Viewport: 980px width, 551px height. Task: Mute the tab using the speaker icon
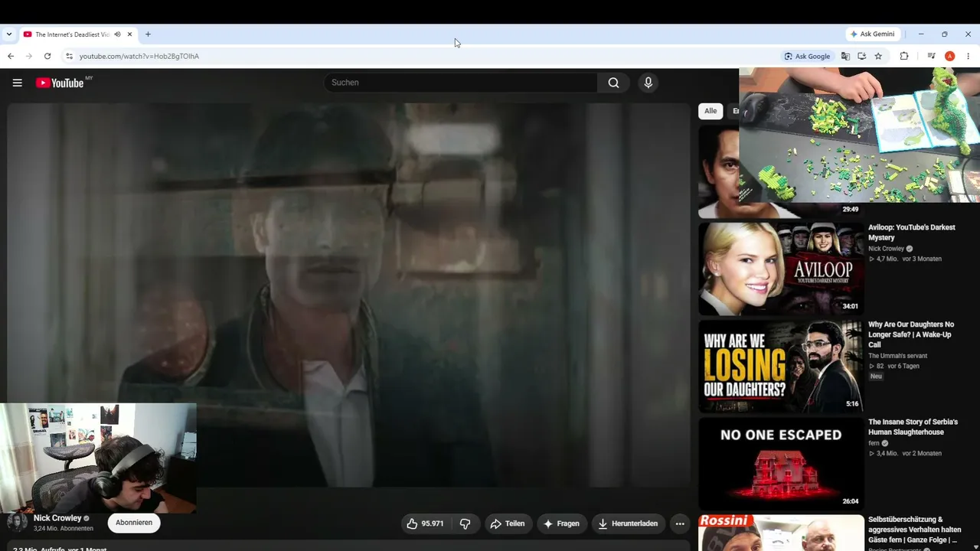tap(117, 34)
